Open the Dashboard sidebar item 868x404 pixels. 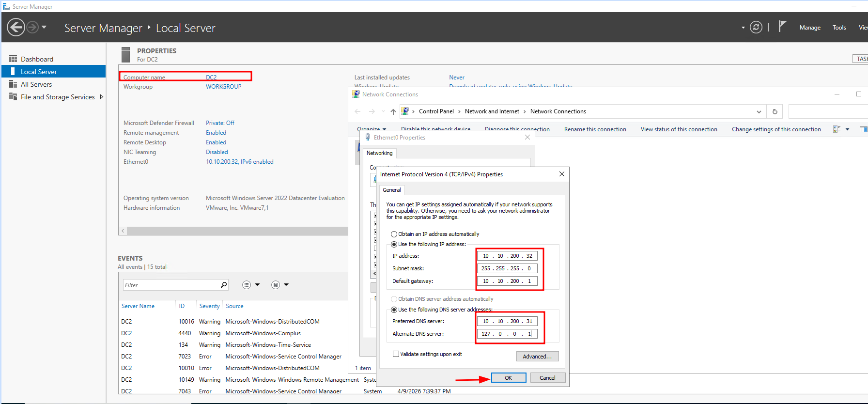point(37,59)
